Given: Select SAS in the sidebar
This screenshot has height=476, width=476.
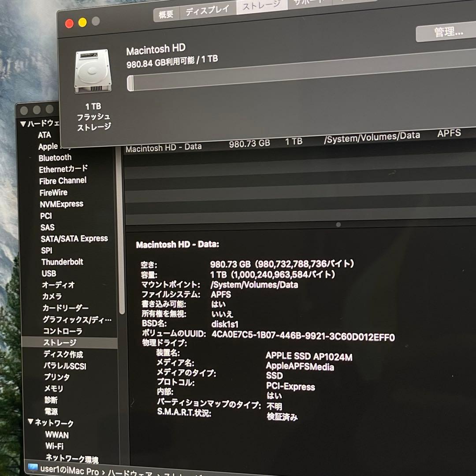Looking at the screenshot, I should (x=47, y=227).
